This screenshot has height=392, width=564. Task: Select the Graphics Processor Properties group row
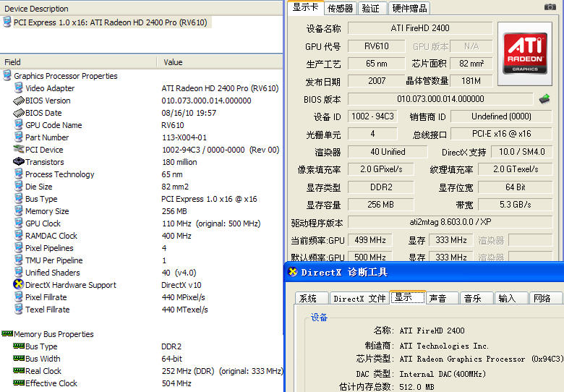(66, 76)
